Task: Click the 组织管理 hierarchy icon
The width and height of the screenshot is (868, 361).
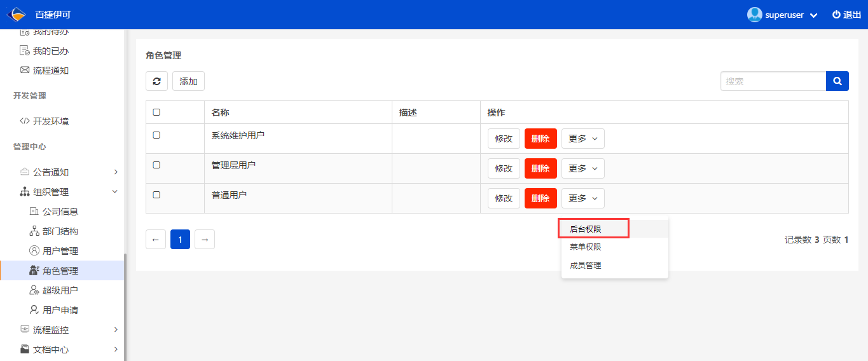Action: pyautogui.click(x=25, y=192)
